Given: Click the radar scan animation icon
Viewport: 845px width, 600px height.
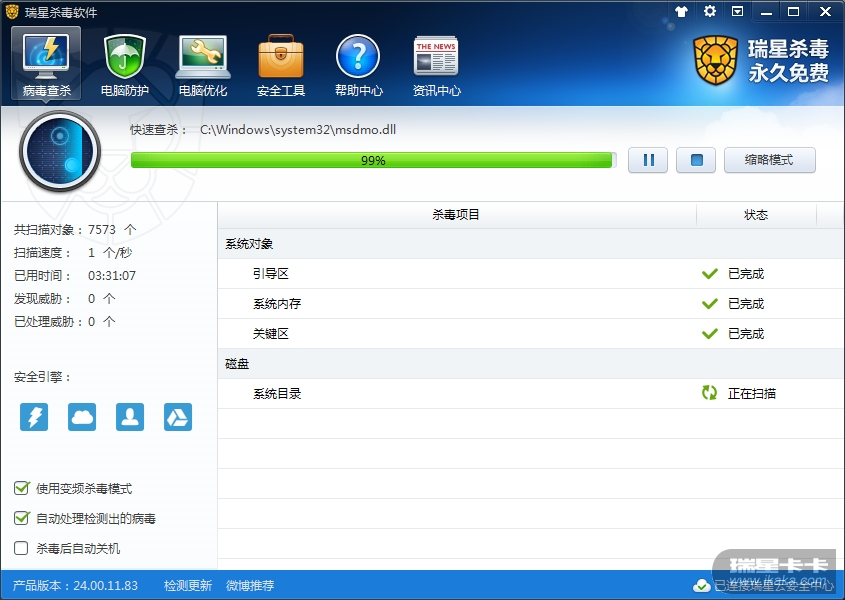Looking at the screenshot, I should click(60, 151).
